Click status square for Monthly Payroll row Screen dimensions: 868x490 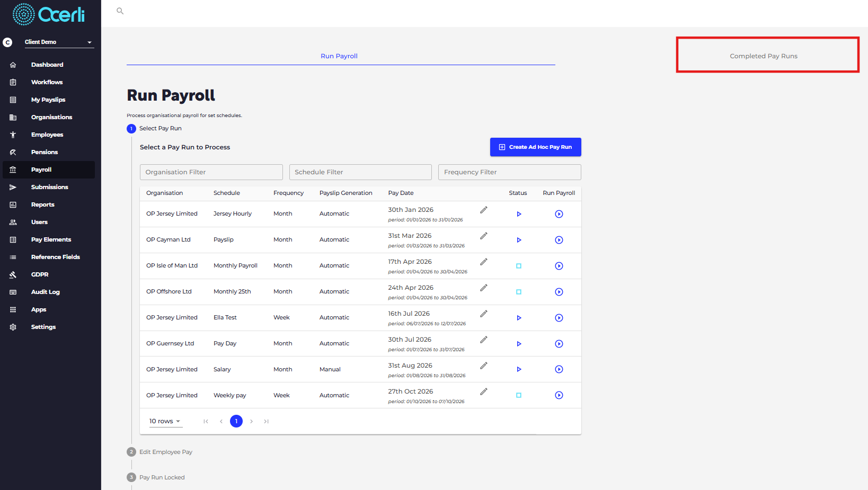click(x=519, y=266)
